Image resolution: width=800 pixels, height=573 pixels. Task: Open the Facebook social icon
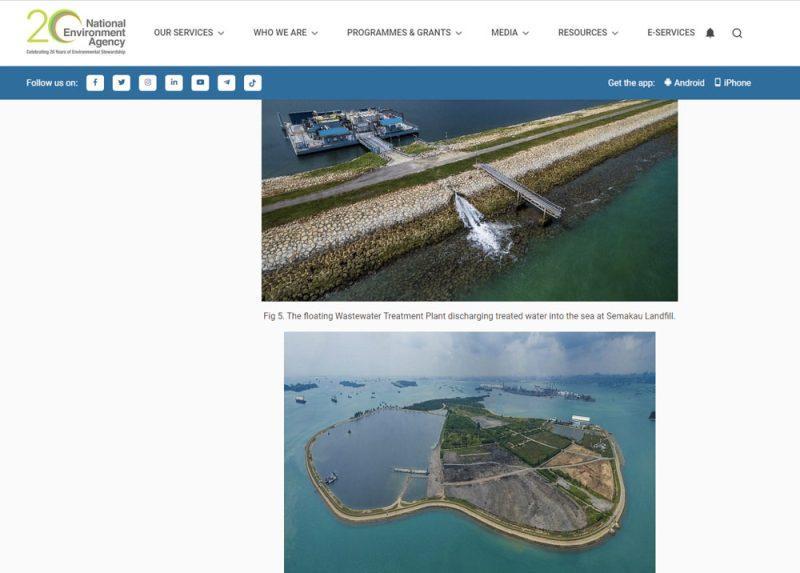95,83
